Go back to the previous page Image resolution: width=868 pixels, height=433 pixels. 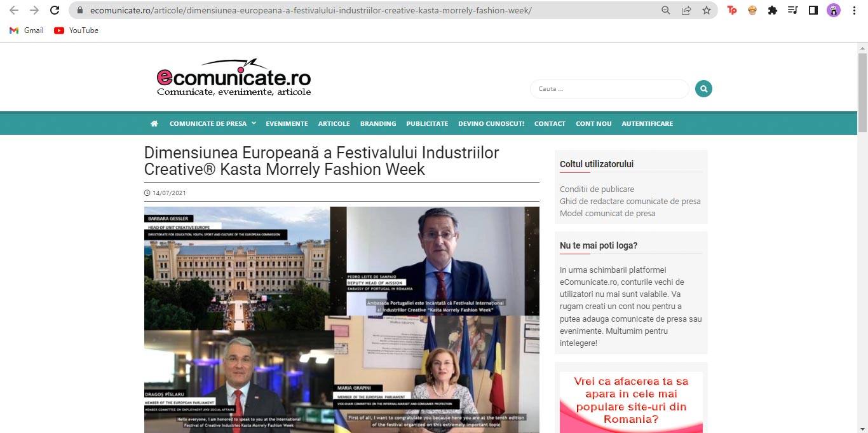coord(14,10)
